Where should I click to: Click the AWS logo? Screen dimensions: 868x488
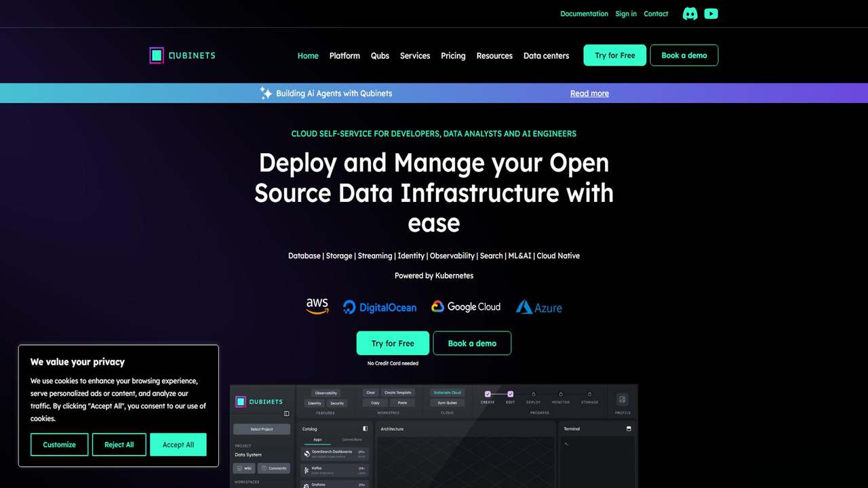point(317,306)
